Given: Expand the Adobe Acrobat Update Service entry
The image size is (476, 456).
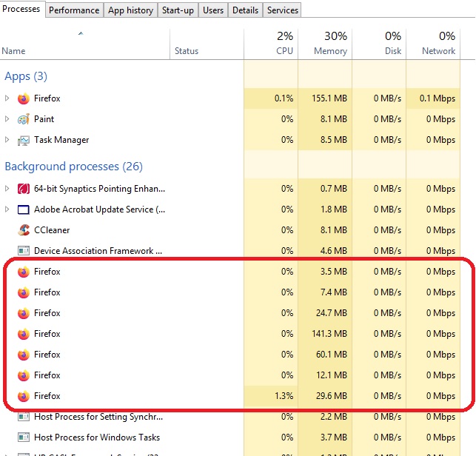Looking at the screenshot, I should point(7,209).
